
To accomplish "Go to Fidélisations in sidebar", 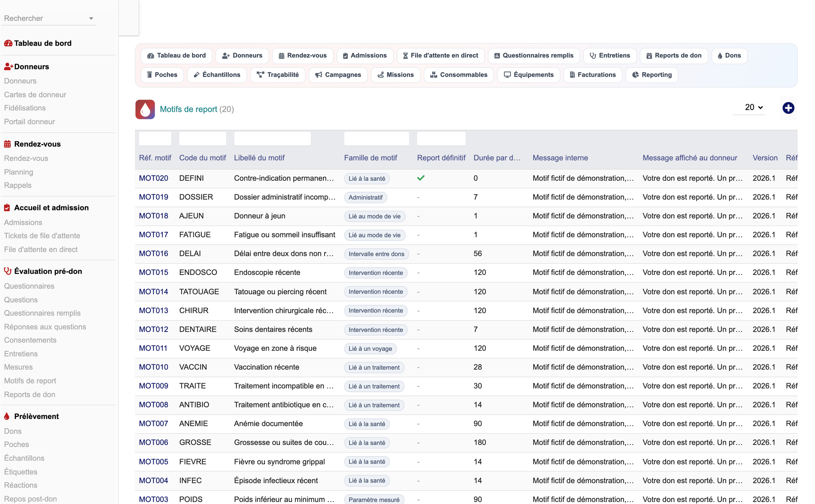I will (x=25, y=108).
